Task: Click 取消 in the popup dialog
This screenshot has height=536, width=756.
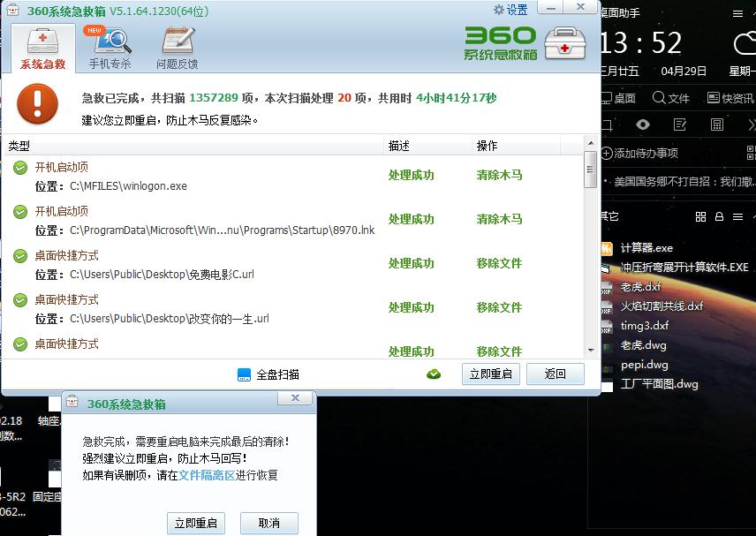Action: point(269,523)
